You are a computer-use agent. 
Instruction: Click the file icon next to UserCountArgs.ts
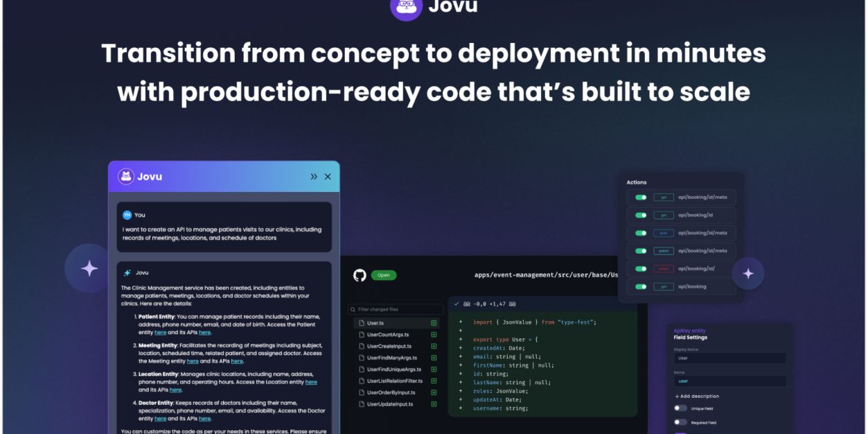[362, 335]
